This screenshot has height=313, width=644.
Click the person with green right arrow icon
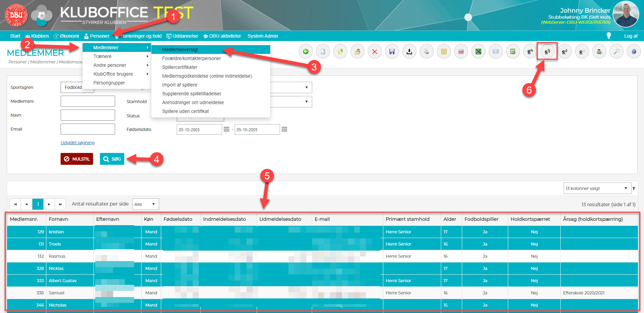click(x=599, y=52)
